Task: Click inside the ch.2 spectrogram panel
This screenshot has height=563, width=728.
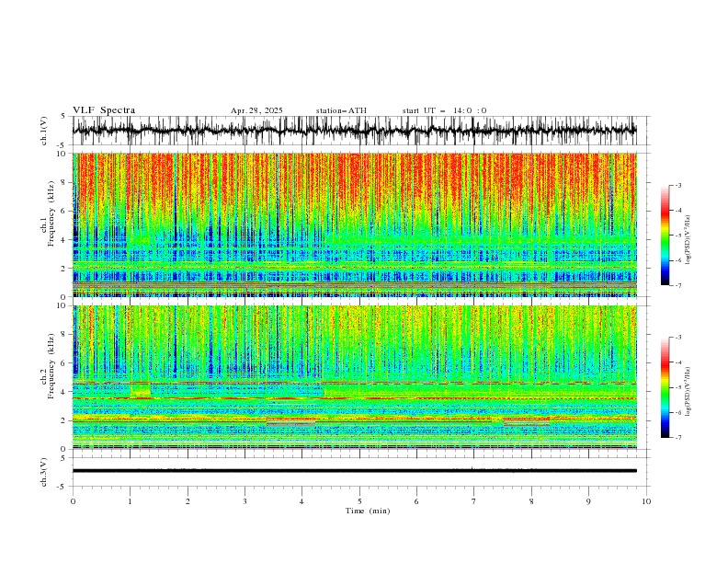Action: coord(355,377)
